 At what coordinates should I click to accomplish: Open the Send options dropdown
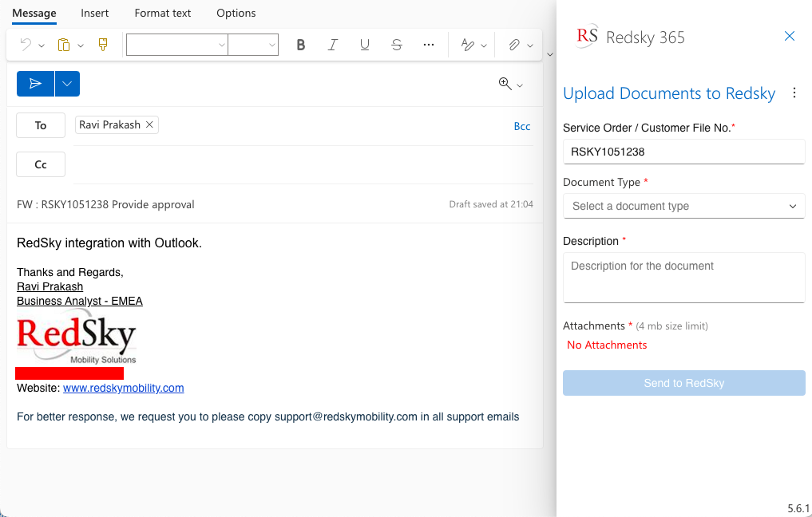pos(67,84)
